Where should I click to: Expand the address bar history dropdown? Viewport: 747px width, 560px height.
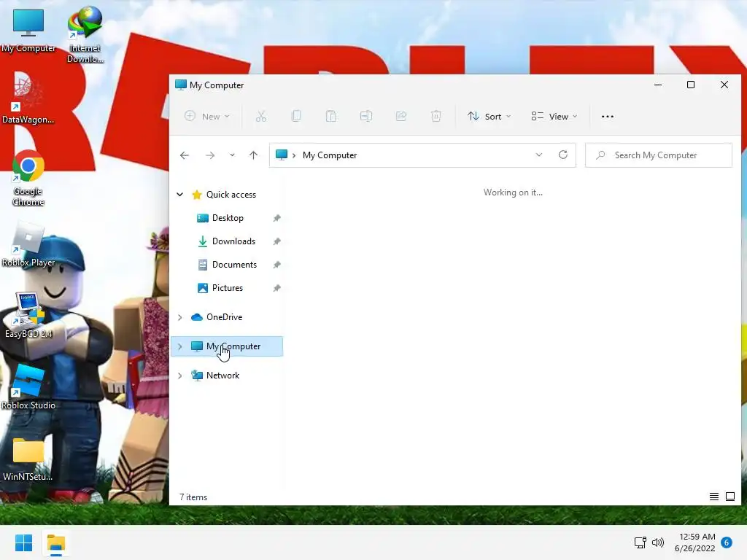pyautogui.click(x=539, y=155)
